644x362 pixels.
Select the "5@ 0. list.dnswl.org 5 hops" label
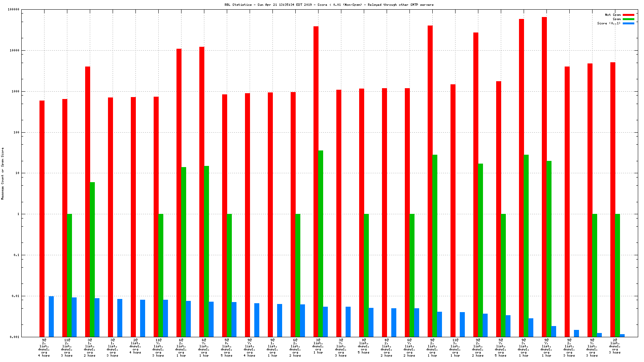[x=227, y=348]
